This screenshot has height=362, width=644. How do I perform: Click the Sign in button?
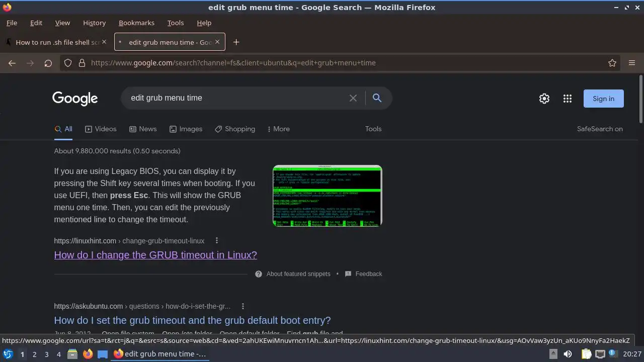tap(603, 99)
